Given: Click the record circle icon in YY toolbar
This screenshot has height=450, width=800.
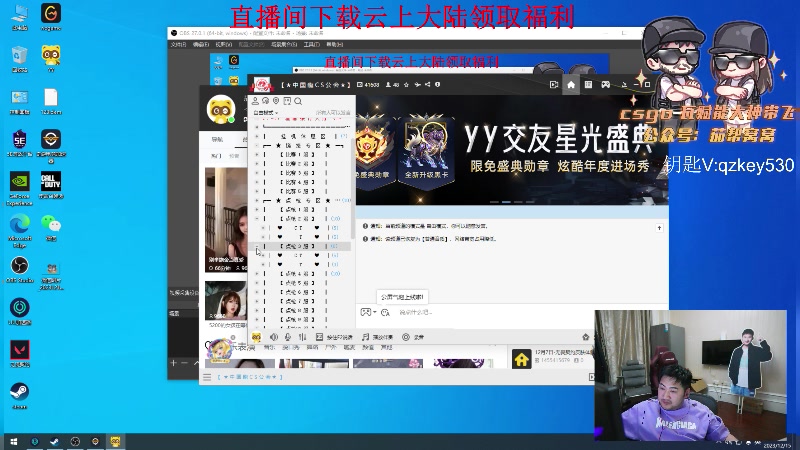Looking at the screenshot, I should (x=406, y=337).
